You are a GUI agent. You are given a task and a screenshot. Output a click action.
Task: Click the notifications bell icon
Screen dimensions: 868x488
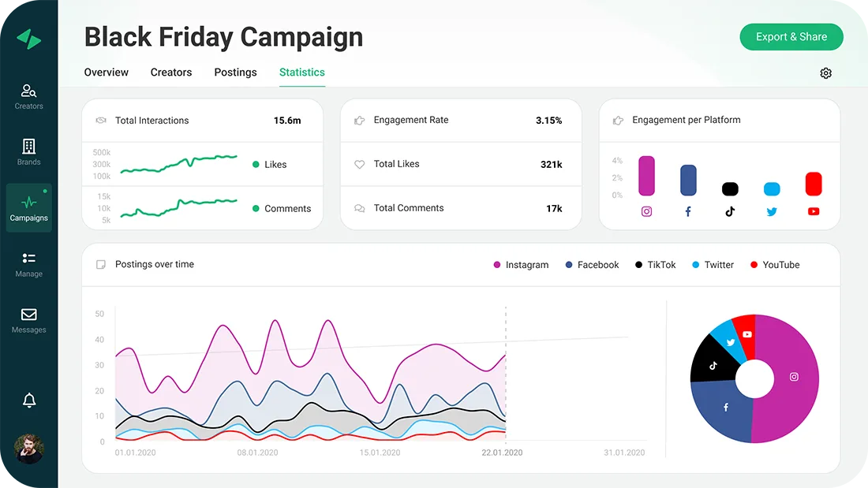coord(29,400)
